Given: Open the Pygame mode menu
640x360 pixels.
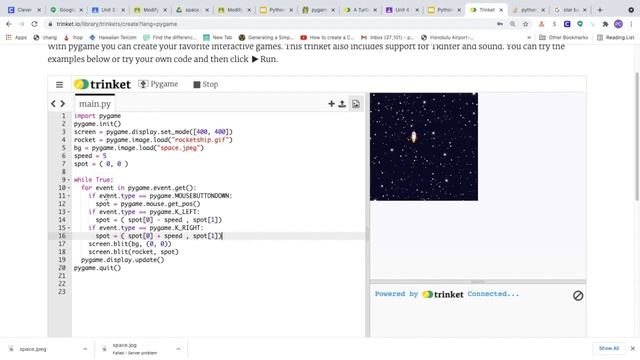Looking at the screenshot, I should (158, 84).
